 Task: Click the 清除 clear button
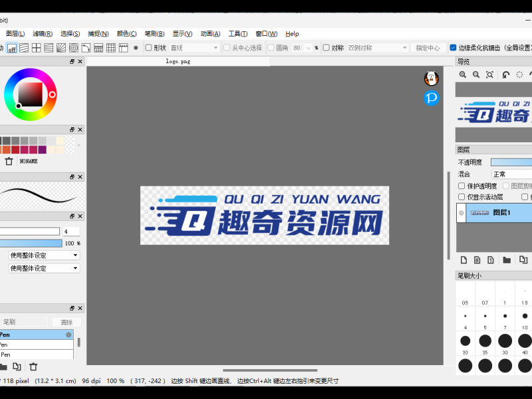tap(66, 322)
